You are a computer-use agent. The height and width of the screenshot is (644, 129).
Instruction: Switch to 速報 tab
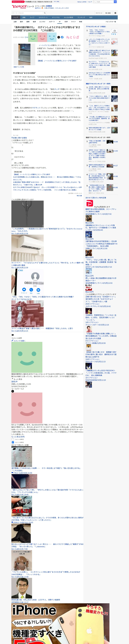pos(24,17)
